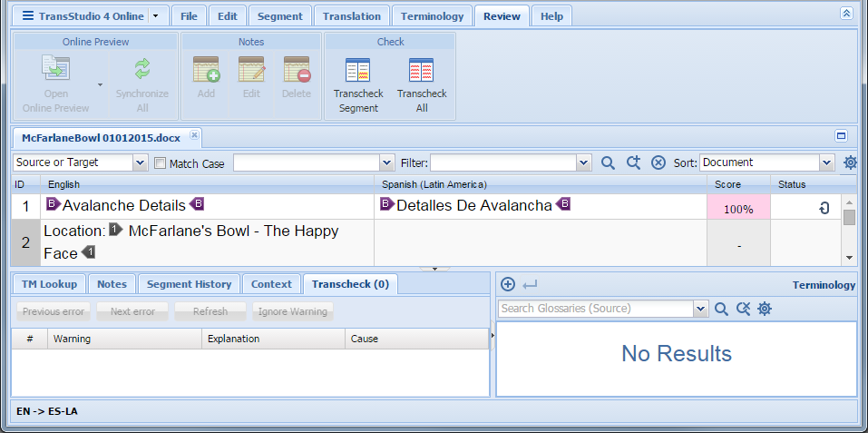Image resolution: width=868 pixels, height=433 pixels.
Task: Click into the Search Glossaries (Source) field
Action: [597, 309]
